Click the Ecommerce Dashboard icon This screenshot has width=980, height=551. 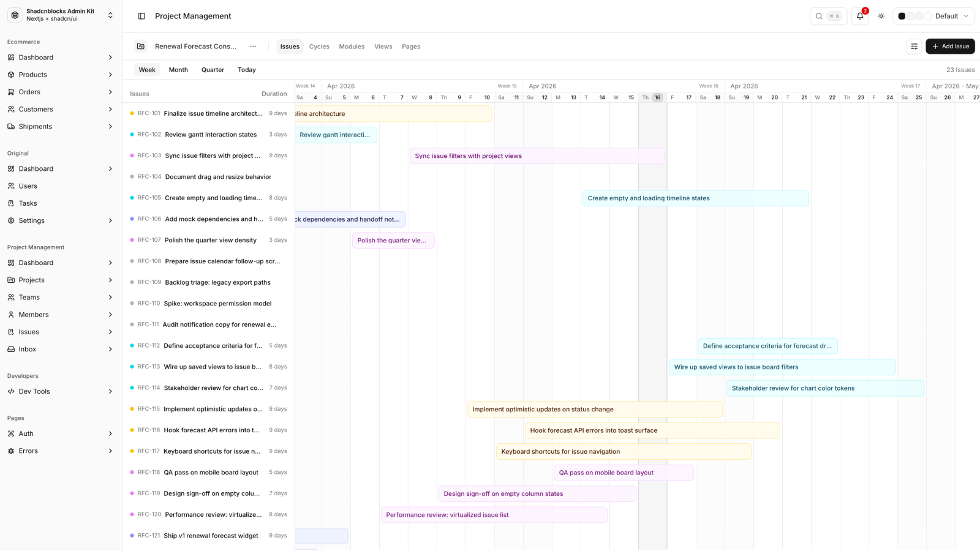pos(11,58)
